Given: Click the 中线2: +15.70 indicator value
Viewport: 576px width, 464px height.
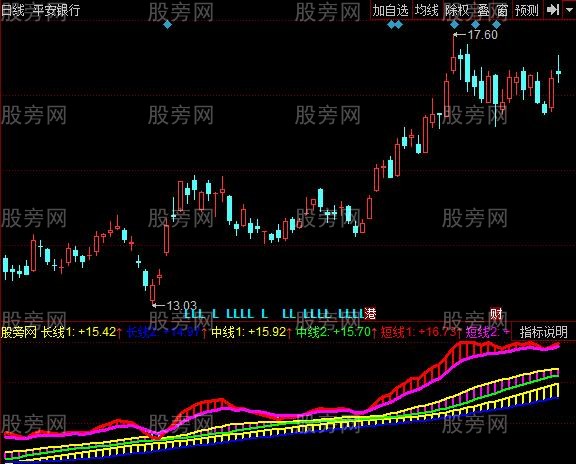Looking at the screenshot, I should 334,332.
